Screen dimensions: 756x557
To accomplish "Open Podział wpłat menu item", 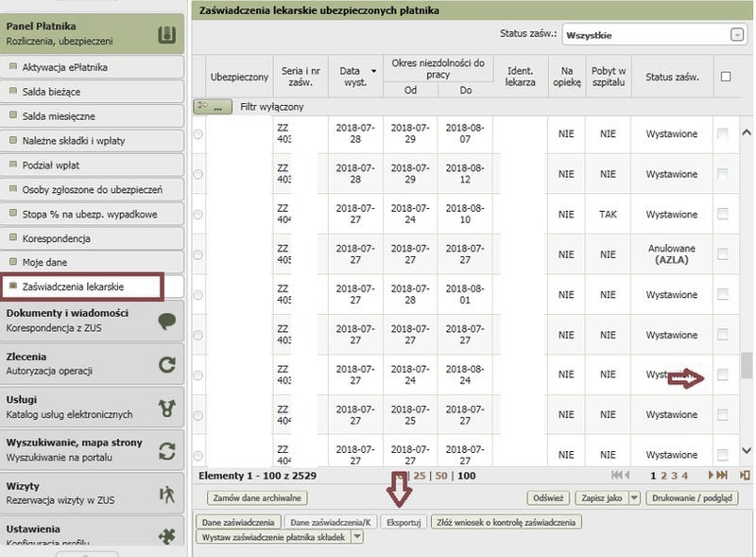I will (x=92, y=165).
